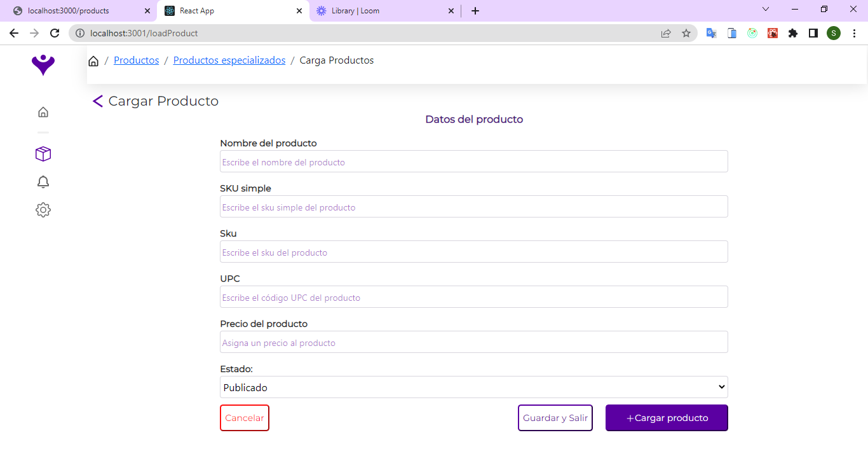Image resolution: width=868 pixels, height=463 pixels.
Task: Click the home icon in the sidebar
Action: pos(43,111)
